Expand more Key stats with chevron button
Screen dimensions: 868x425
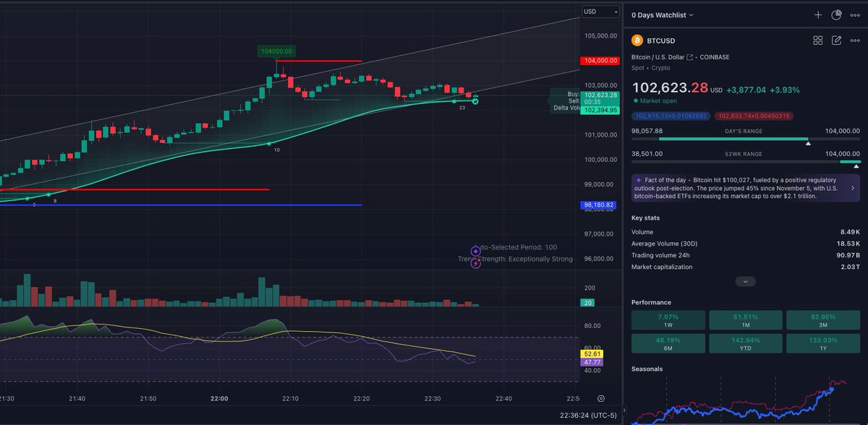point(745,281)
